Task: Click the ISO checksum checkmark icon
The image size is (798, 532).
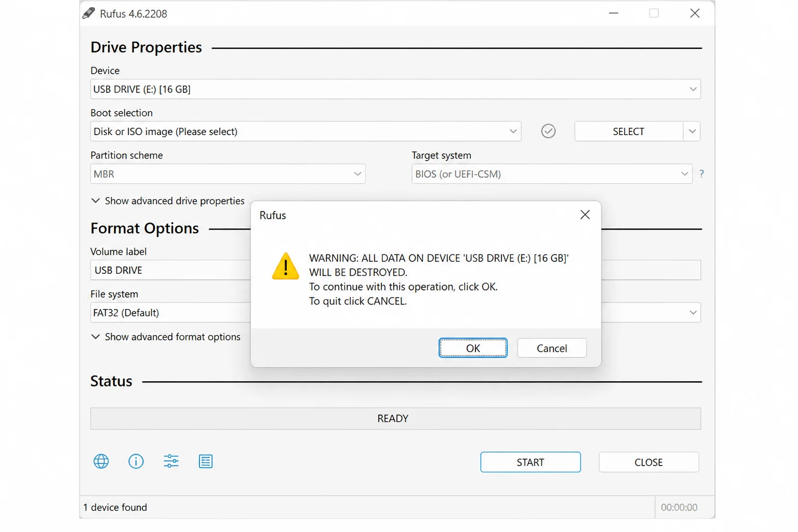Action: pyautogui.click(x=548, y=131)
